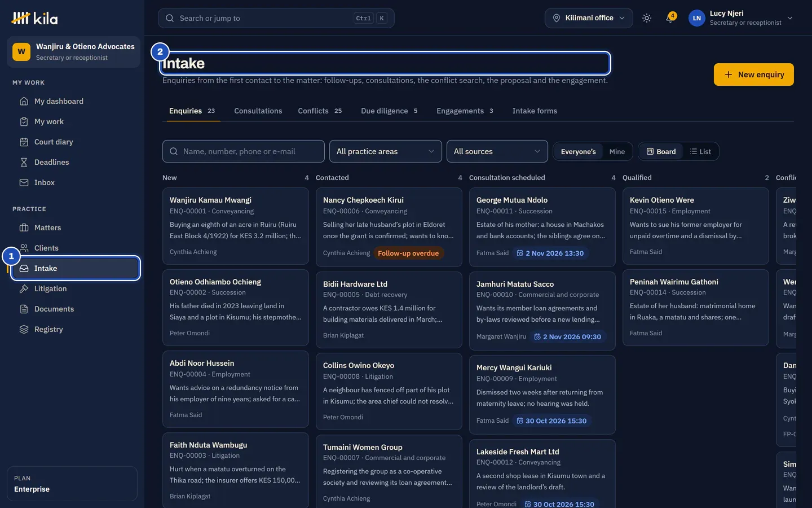Click the My work clipboard icon
Viewport: 812px width, 508px height.
(x=24, y=121)
